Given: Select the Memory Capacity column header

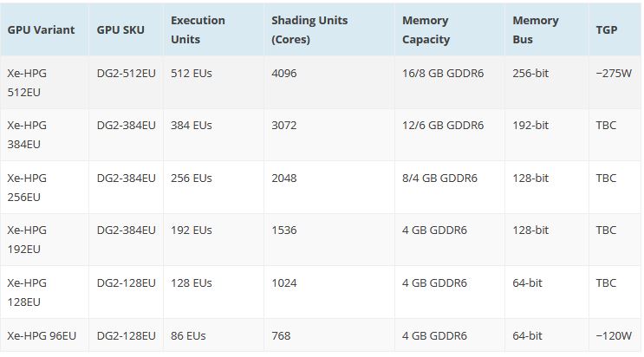Looking at the screenshot, I should coord(426,29).
